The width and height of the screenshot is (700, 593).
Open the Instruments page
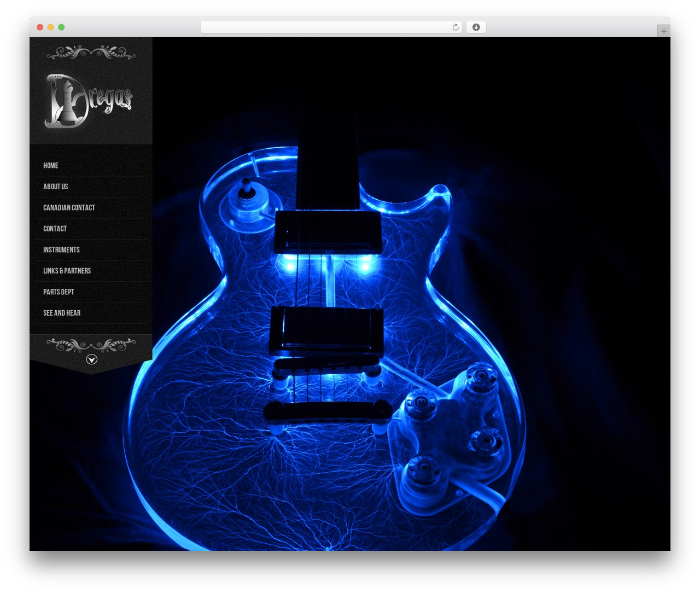point(61,249)
